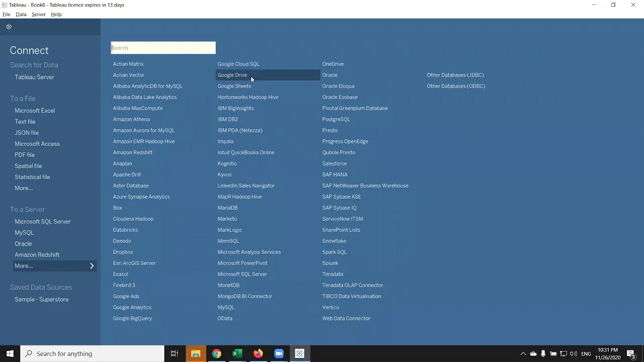Choose Snowflake connector
Image resolution: width=644 pixels, height=362 pixels.
click(x=334, y=241)
